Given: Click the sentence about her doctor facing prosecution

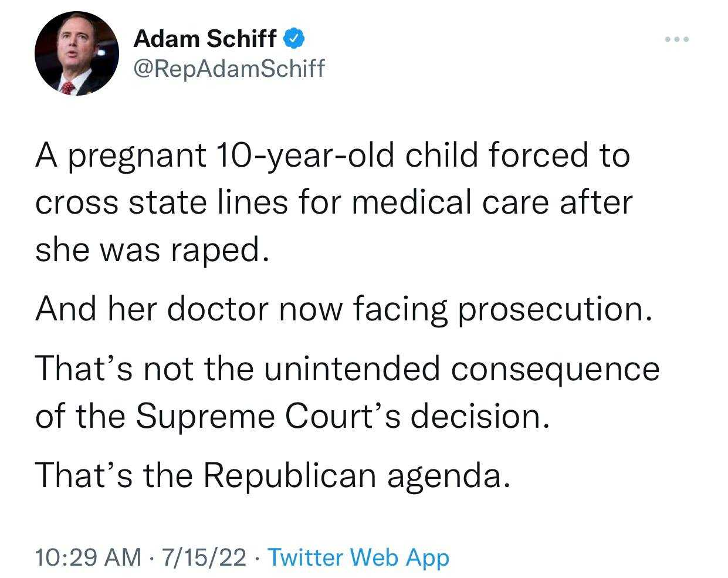Looking at the screenshot, I should click(344, 310).
